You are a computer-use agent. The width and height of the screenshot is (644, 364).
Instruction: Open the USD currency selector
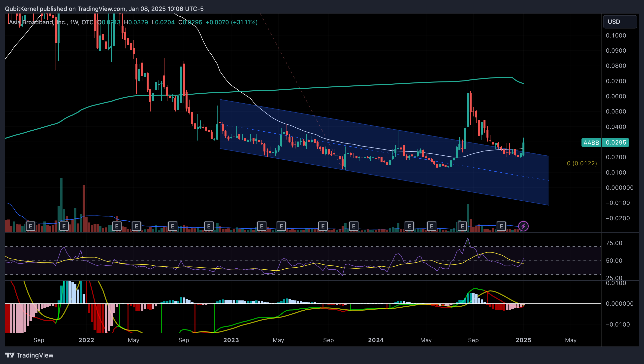(x=620, y=22)
